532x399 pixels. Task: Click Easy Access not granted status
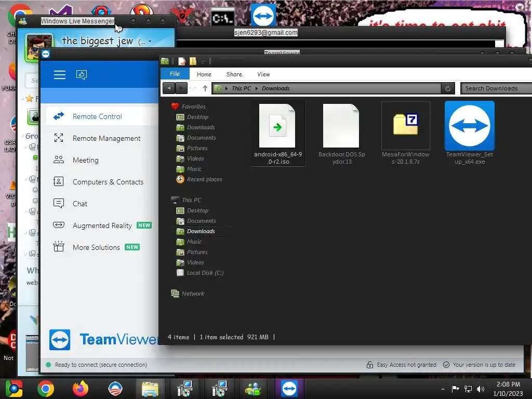pos(402,365)
